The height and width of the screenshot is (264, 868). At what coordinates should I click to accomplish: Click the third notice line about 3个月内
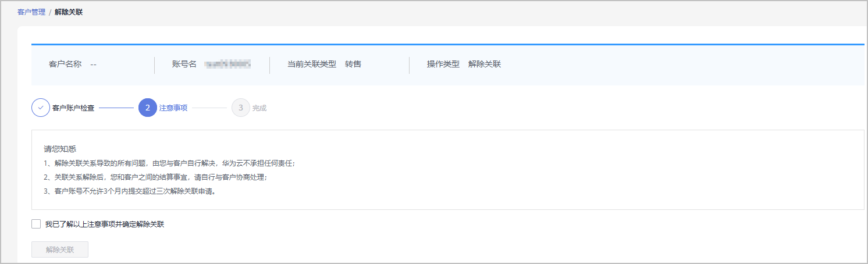(x=130, y=191)
